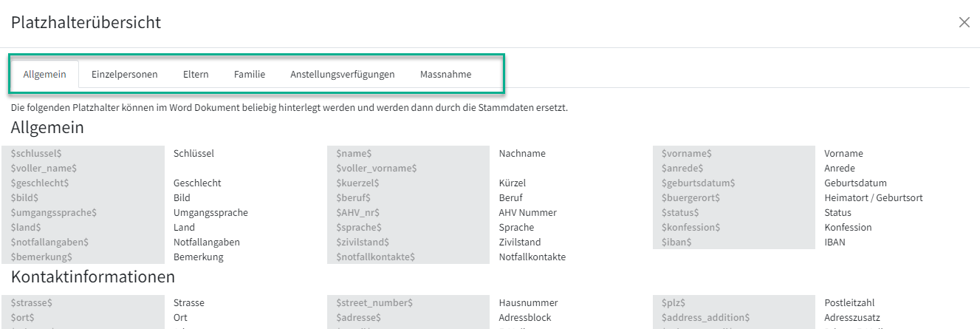Click the $konfession$ placeholder

coord(690,228)
